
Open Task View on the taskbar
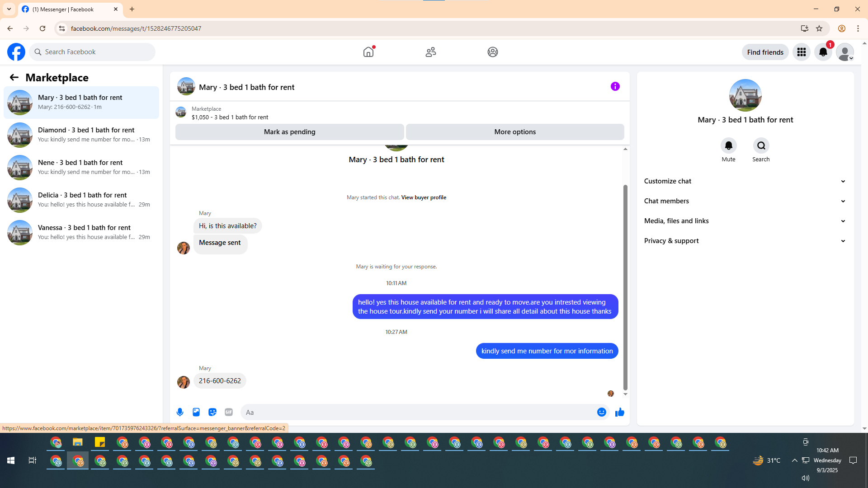point(33,460)
